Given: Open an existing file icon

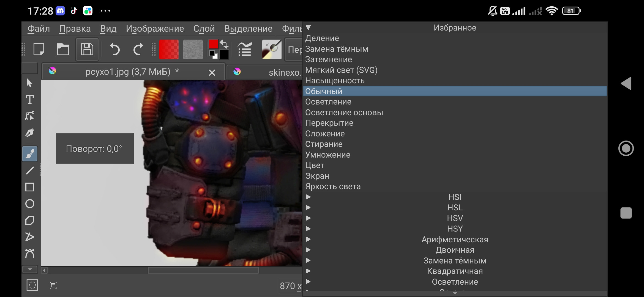Looking at the screenshot, I should [63, 50].
